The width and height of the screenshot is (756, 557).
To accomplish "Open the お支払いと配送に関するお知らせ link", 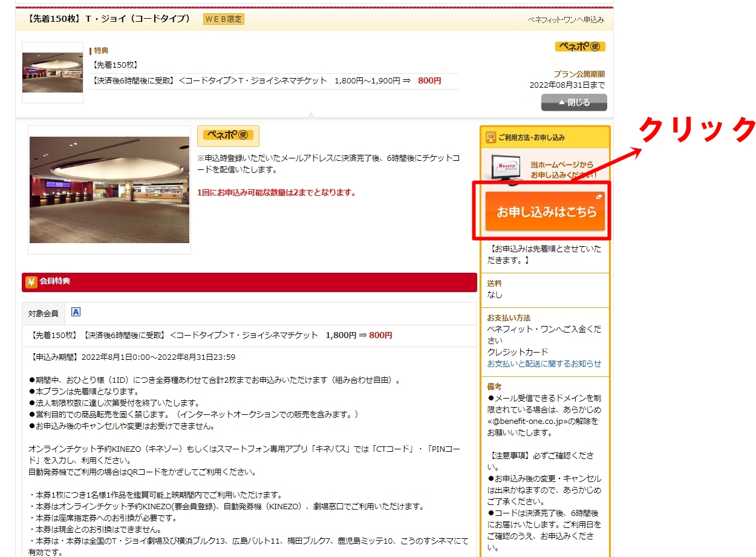I will [544, 363].
